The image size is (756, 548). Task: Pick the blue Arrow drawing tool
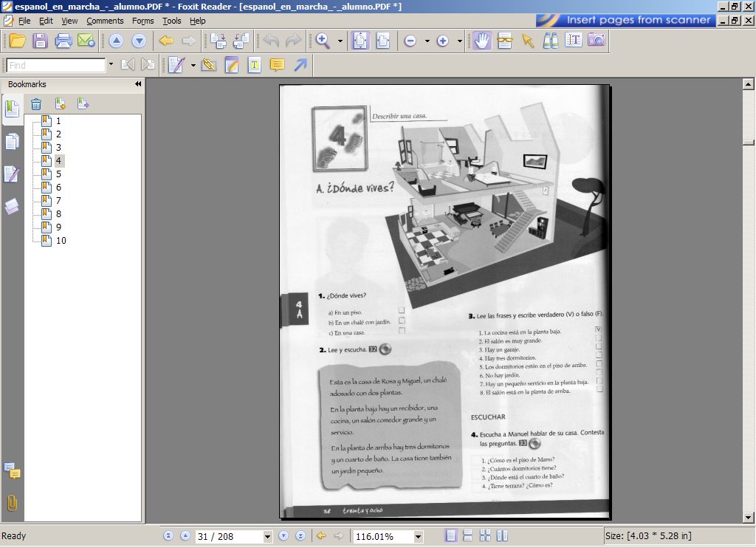coord(300,65)
